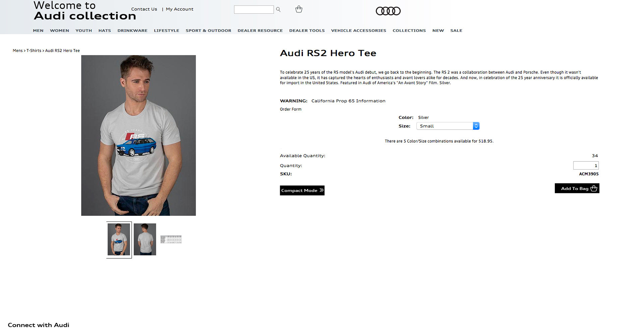
Task: Open the MEN menu
Action: click(x=38, y=31)
